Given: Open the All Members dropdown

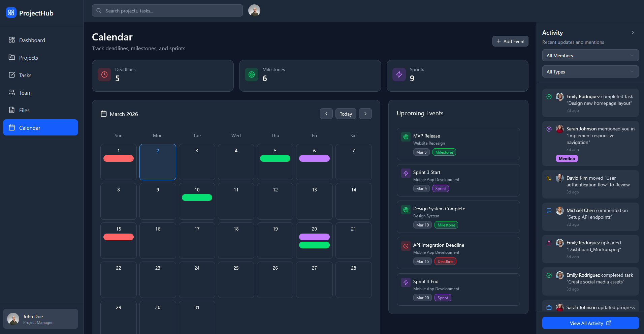Looking at the screenshot, I should (x=590, y=56).
